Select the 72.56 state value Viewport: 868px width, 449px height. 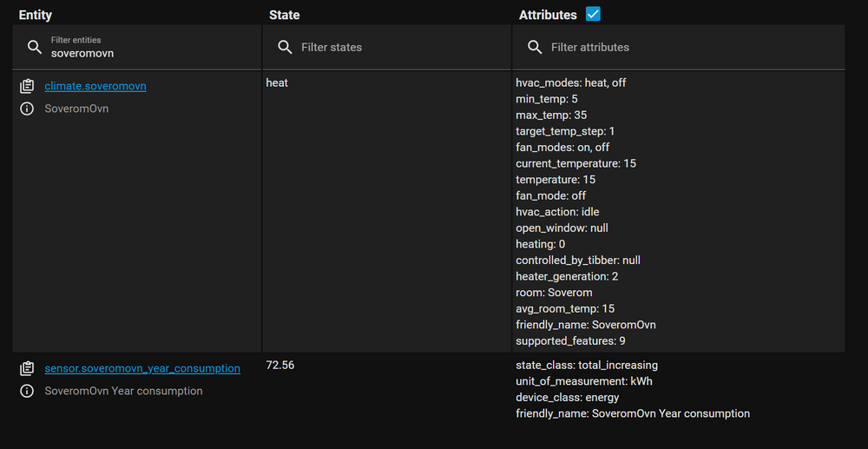pos(280,365)
